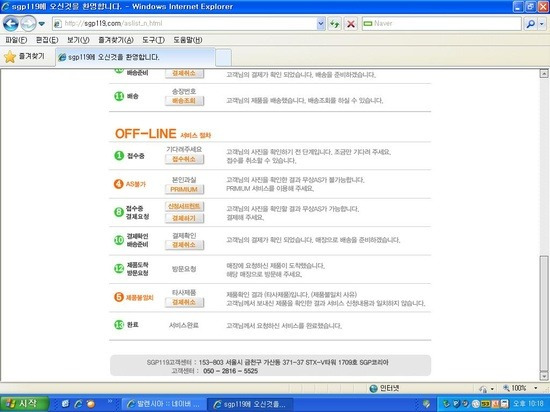Click the 기다려주세요 text
This screenshot has height=412, width=550.
point(184,149)
